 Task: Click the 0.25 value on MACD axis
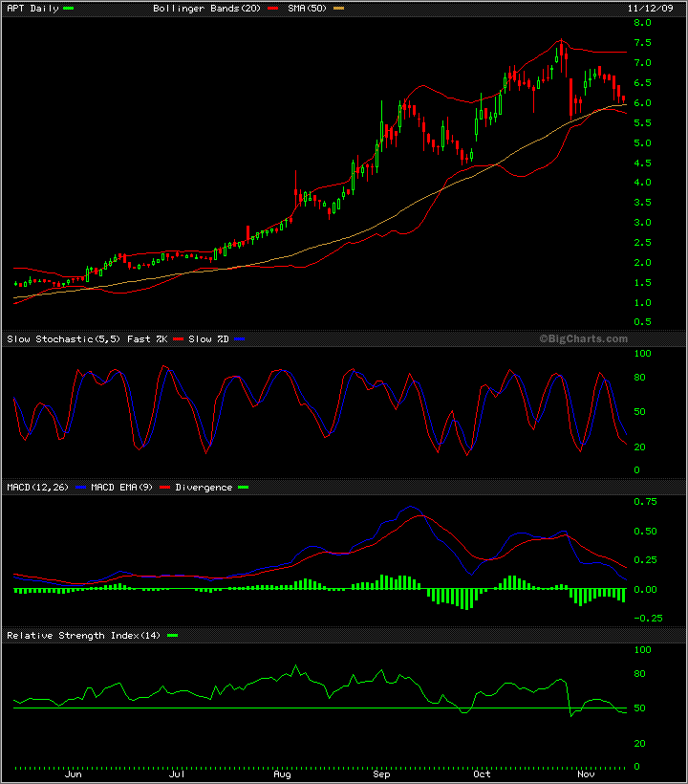(646, 560)
